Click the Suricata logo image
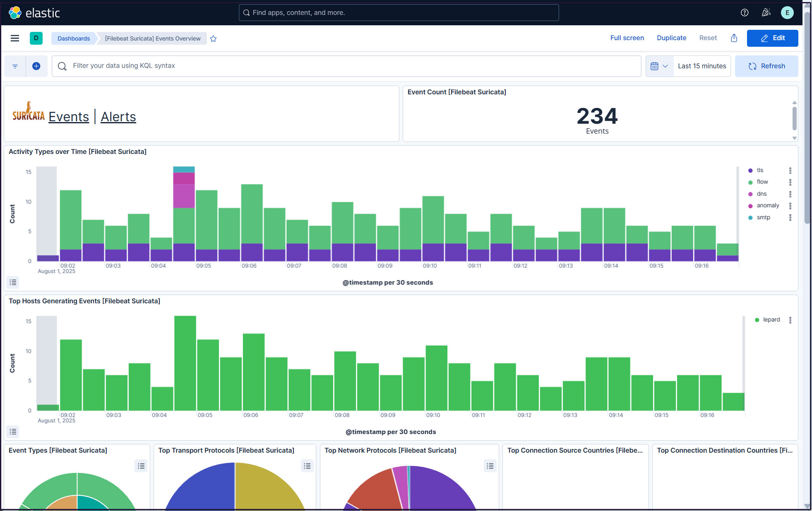Image resolution: width=812 pixels, height=511 pixels. click(x=28, y=111)
